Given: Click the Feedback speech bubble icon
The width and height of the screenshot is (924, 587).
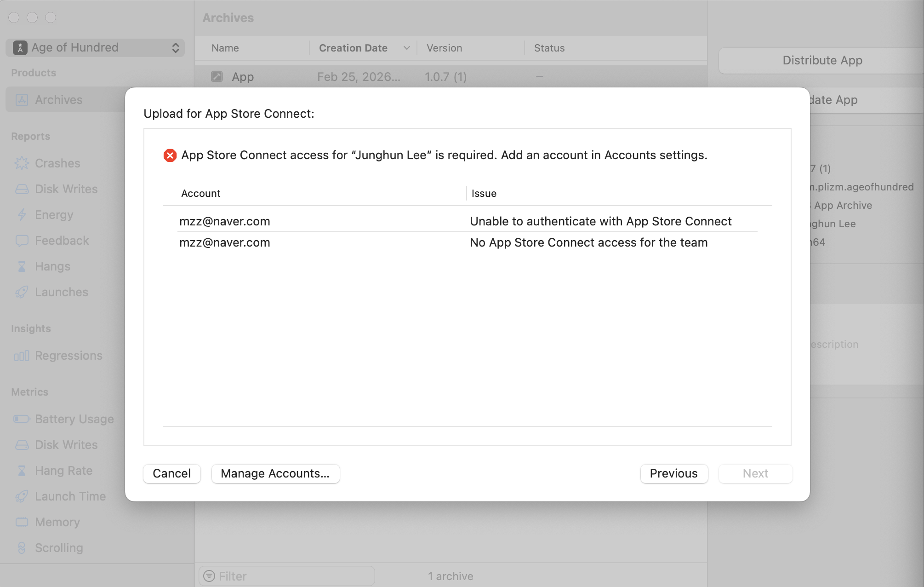Looking at the screenshot, I should click(22, 241).
